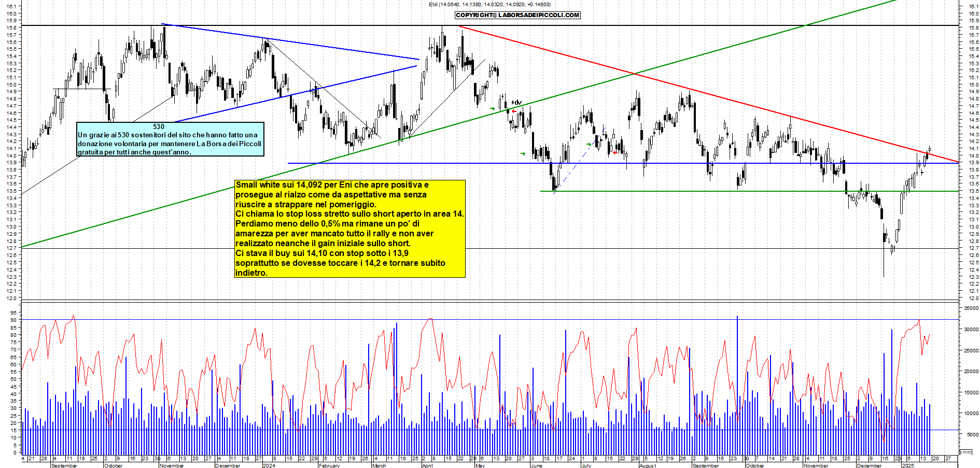Click the "15000" volume axis label
This screenshot has width=980, height=468.
[x=971, y=392]
